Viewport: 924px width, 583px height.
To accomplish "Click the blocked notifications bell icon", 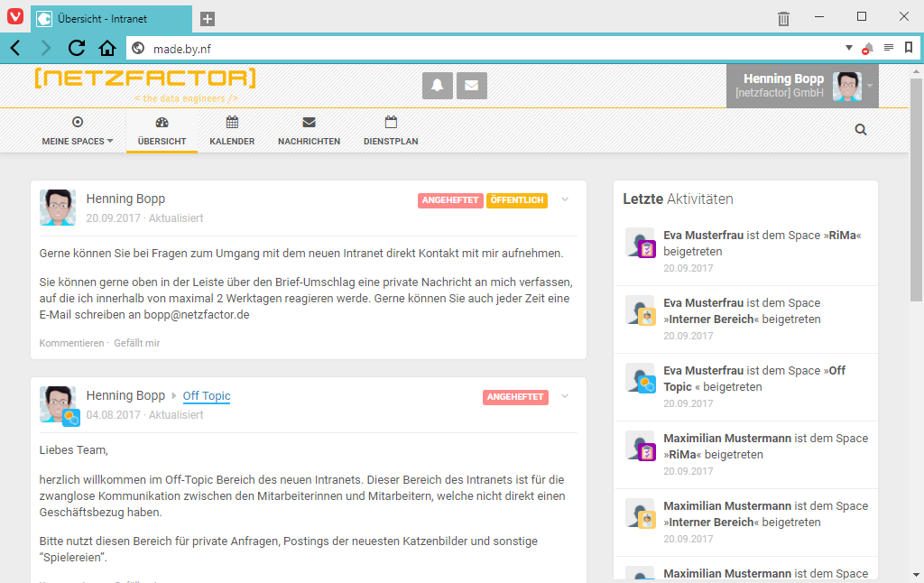I will 867,49.
